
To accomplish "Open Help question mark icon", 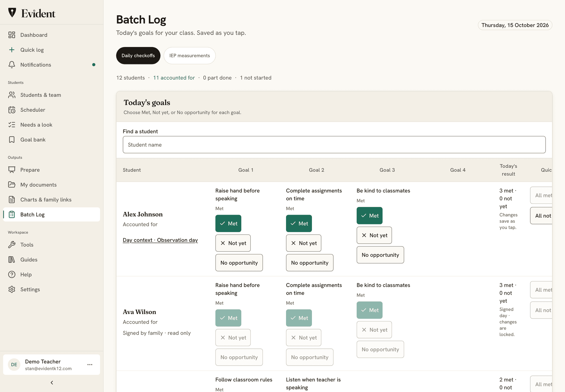I will tap(12, 274).
